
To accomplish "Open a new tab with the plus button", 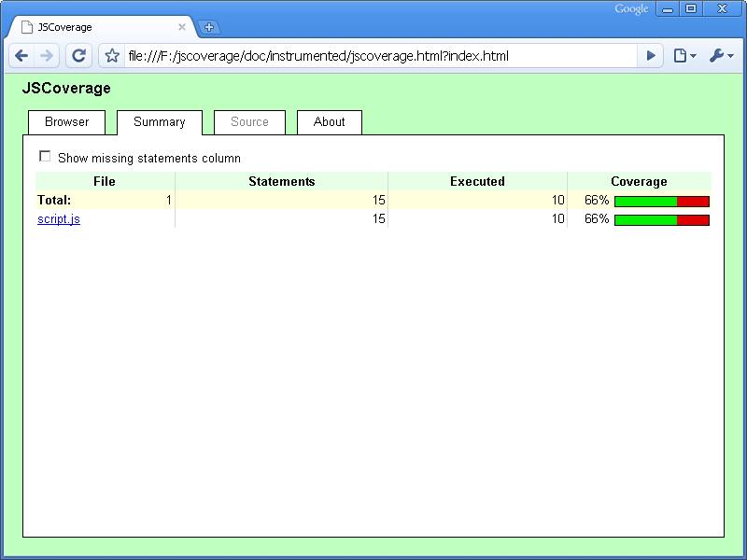I will tap(209, 27).
